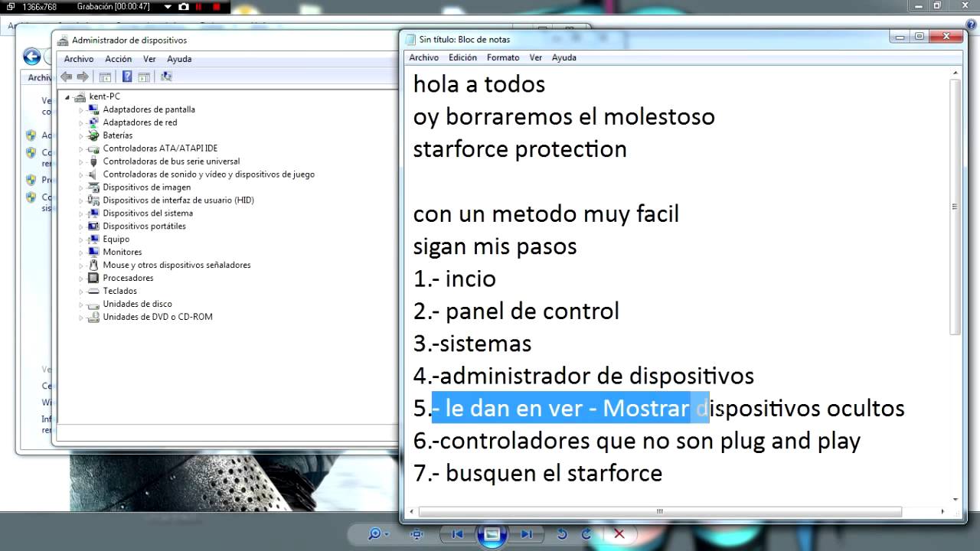Expand Dispositivos de interfaz de usuario (HID)
Viewport: 980px width, 551px height.
tap(80, 201)
